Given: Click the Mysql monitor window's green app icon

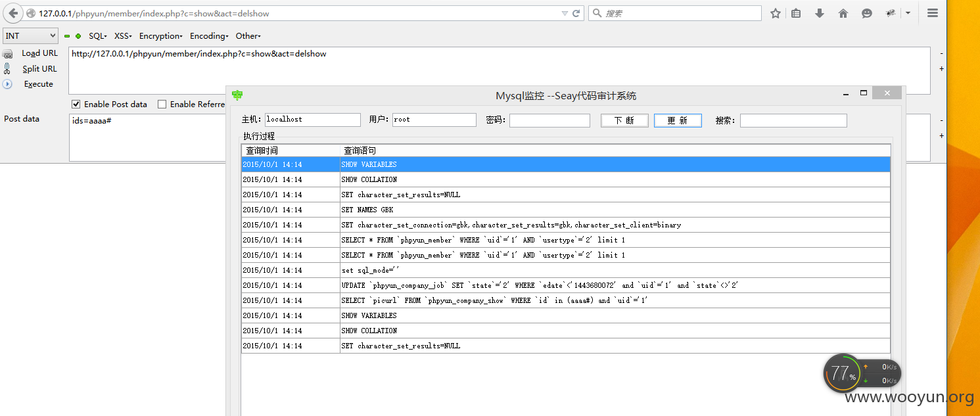Looking at the screenshot, I should (x=237, y=96).
